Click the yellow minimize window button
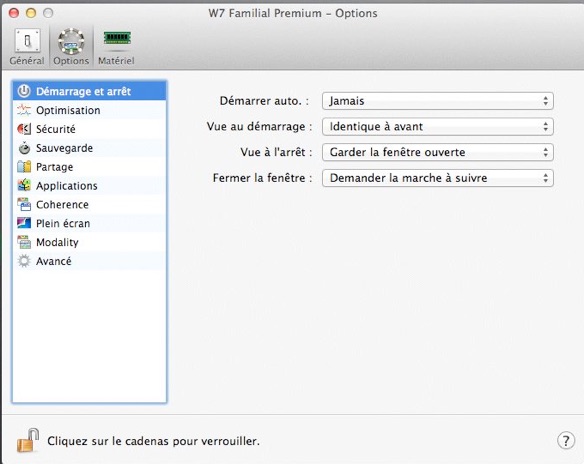 31,13
